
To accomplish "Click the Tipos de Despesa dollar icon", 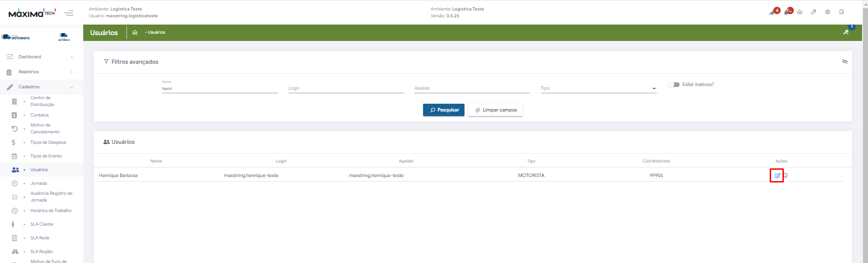I will coord(14,142).
